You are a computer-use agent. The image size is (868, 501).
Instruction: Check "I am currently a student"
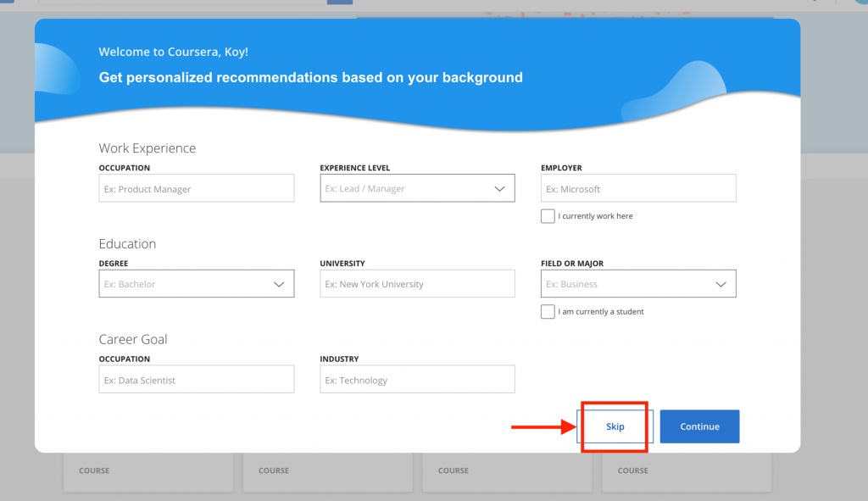[548, 312]
